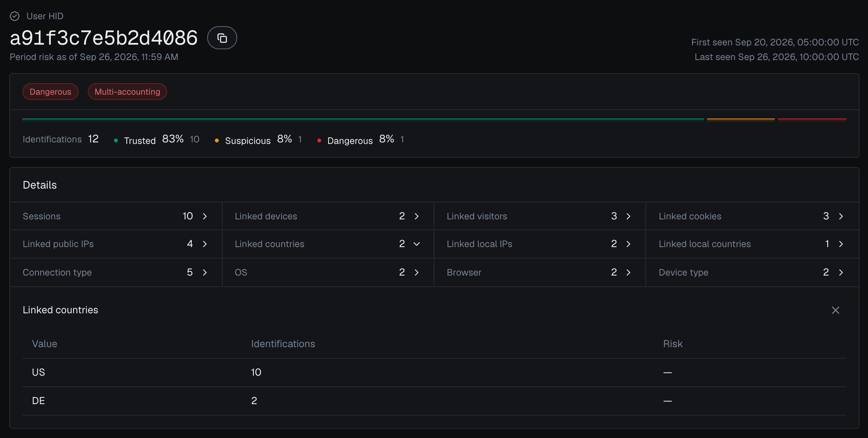
Task: Expand the Sessions row chevron
Action: [x=205, y=216]
